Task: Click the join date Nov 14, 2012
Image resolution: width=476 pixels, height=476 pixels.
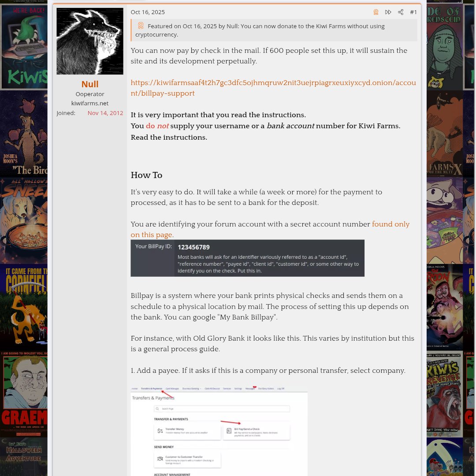Action: click(105, 113)
